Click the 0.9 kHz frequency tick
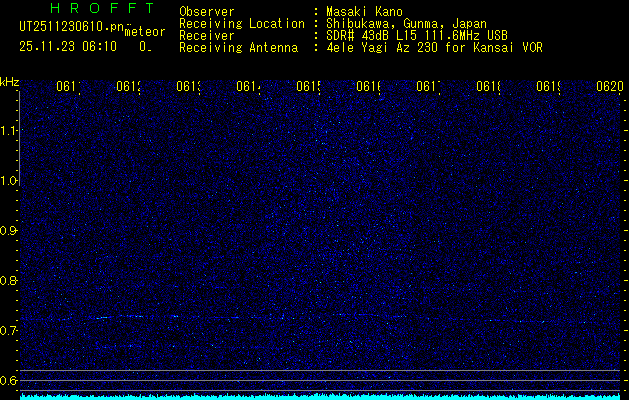 tap(9, 231)
